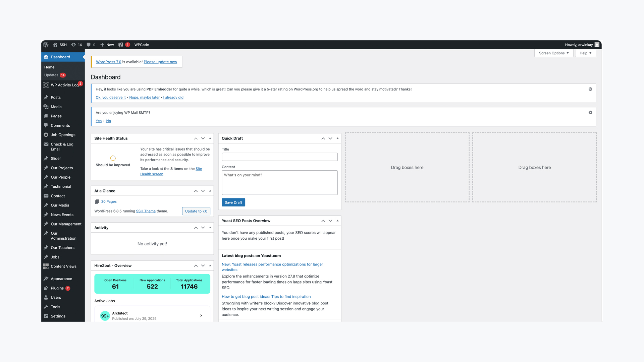Click the Tools wrench icon in sidebar

click(x=46, y=307)
